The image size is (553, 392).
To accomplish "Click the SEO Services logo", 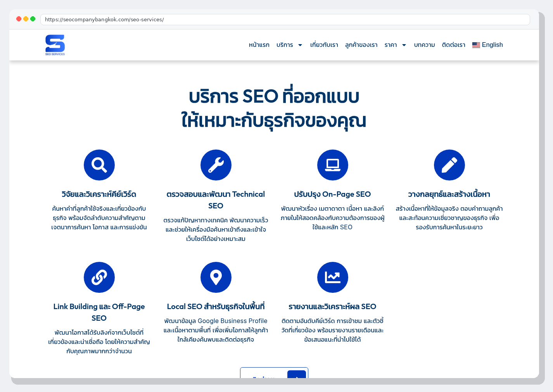I will [x=55, y=45].
